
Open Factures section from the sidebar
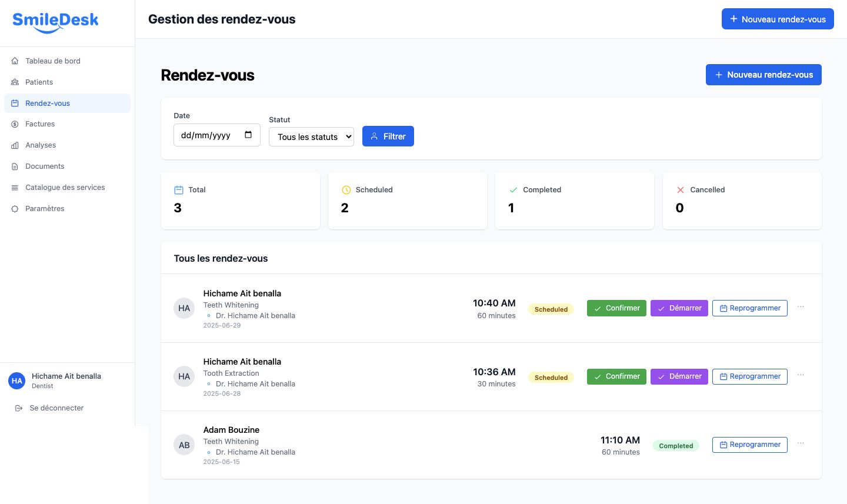[x=40, y=124]
